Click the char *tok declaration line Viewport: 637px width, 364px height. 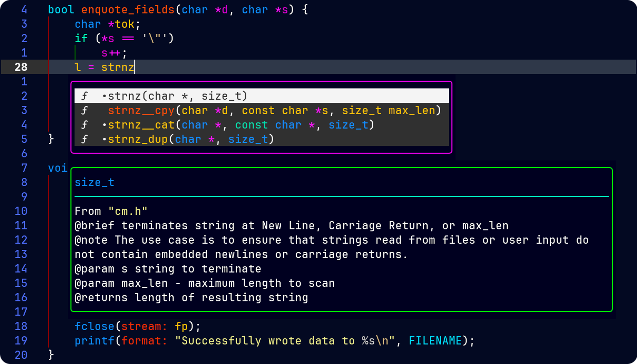107,24
